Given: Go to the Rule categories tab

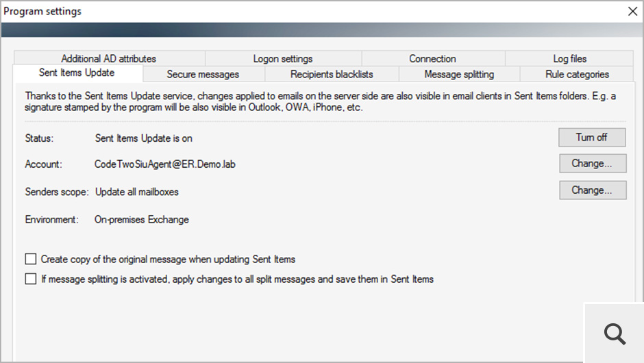Looking at the screenshot, I should click(x=577, y=74).
